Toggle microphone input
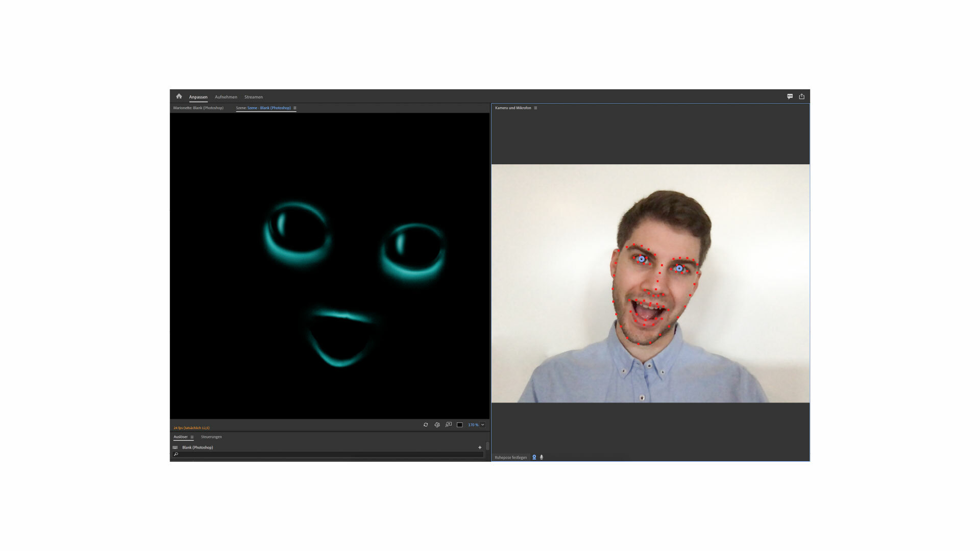The image size is (980, 551). click(x=542, y=457)
